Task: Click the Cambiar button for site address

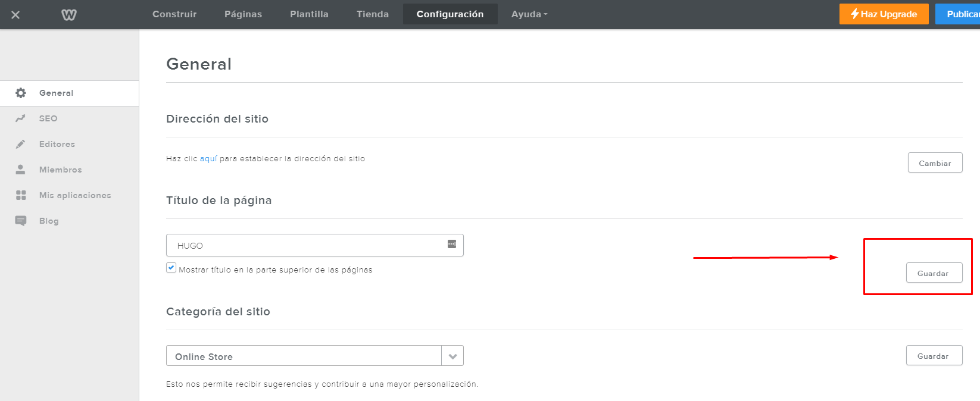Action: [x=935, y=163]
